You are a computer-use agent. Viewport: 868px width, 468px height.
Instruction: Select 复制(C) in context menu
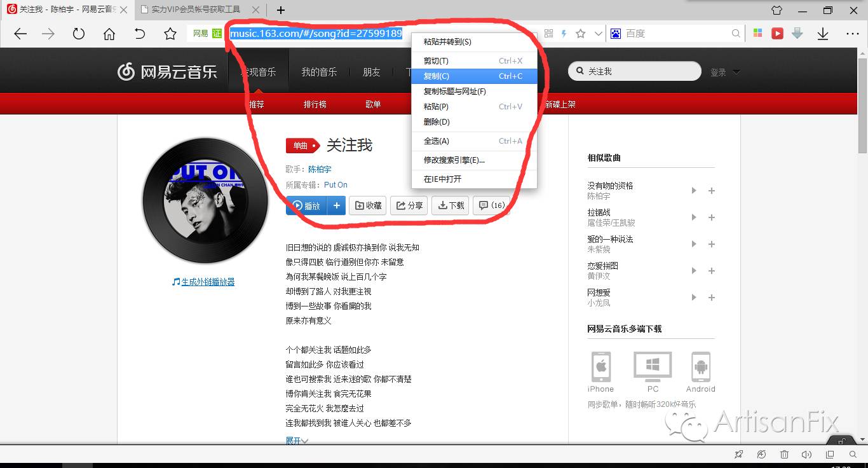coord(474,76)
